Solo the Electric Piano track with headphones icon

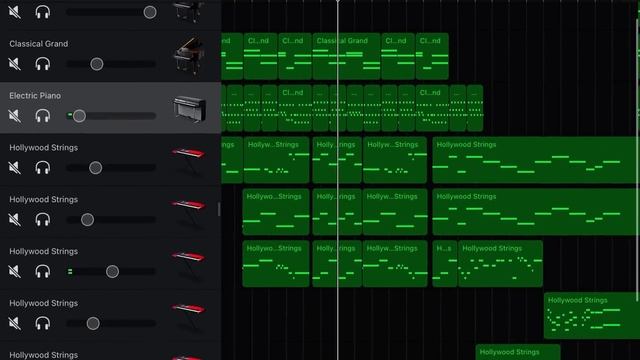tap(42, 116)
